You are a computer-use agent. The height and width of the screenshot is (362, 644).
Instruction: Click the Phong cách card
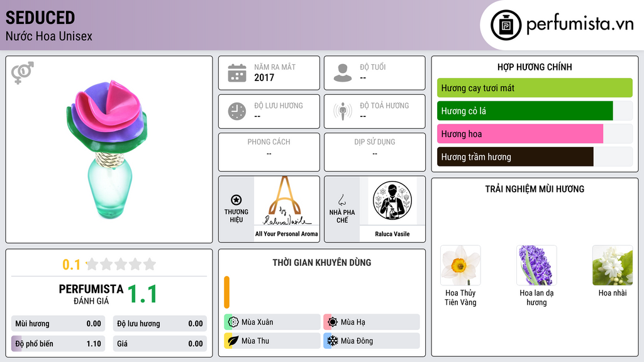[x=269, y=152]
